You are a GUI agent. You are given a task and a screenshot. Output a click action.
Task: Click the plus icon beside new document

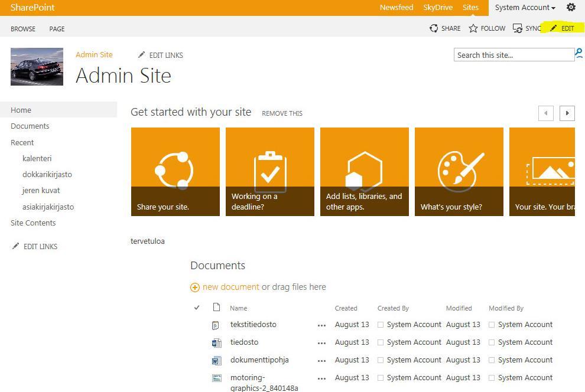pos(195,288)
